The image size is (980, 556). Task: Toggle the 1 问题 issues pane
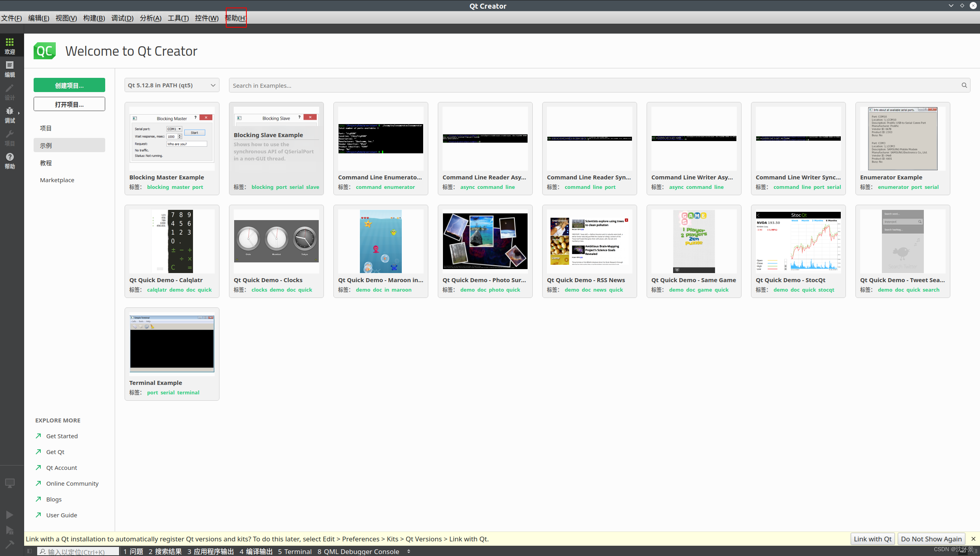(133, 551)
